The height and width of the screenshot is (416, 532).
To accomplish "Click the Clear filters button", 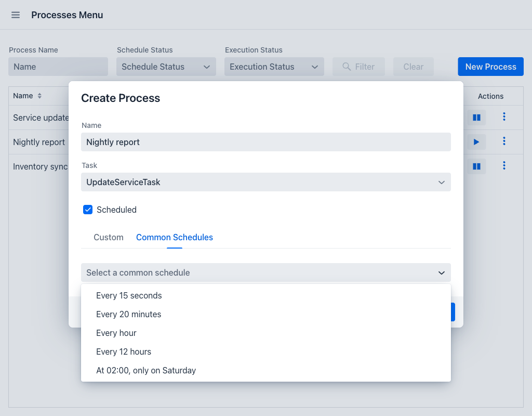I will coord(413,67).
